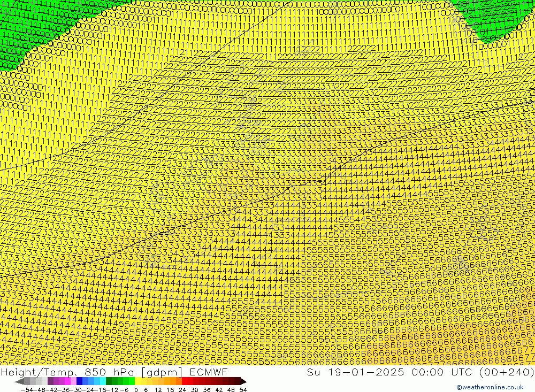Open the weatheronline.co.uk credit link
Image resolution: width=535 pixels, height=392 pixels.
coord(490,387)
